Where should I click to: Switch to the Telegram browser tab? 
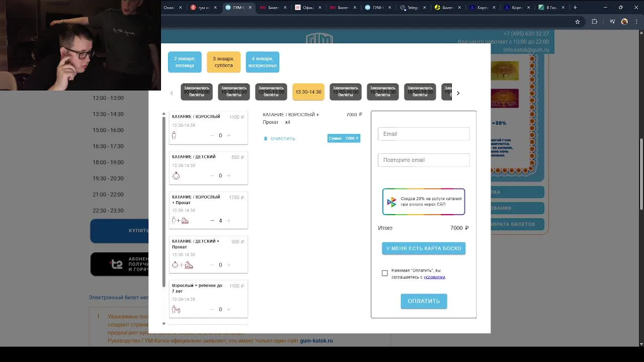click(x=413, y=8)
